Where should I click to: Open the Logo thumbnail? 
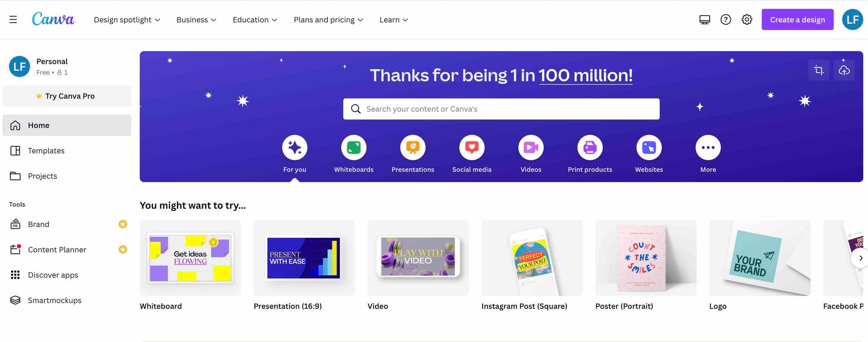tap(760, 258)
